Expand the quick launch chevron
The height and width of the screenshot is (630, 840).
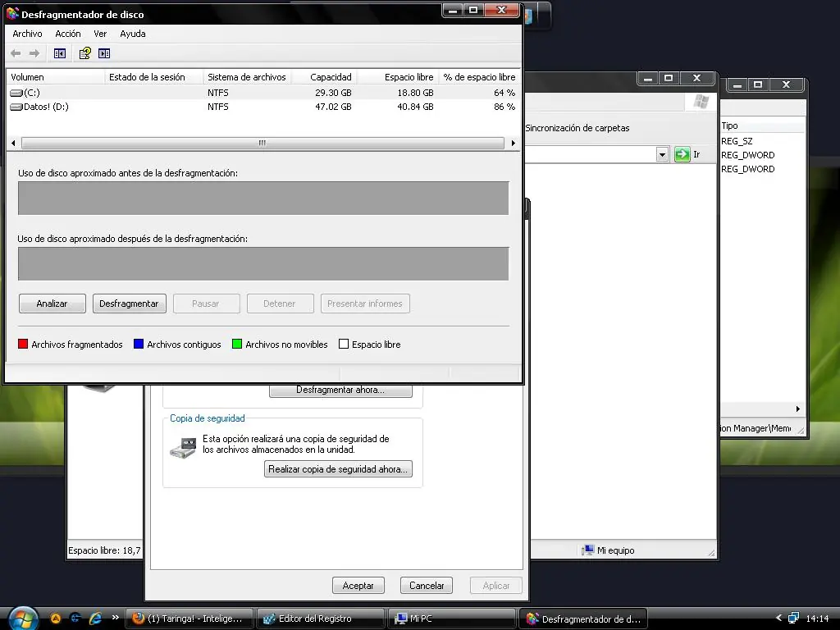[115, 617]
